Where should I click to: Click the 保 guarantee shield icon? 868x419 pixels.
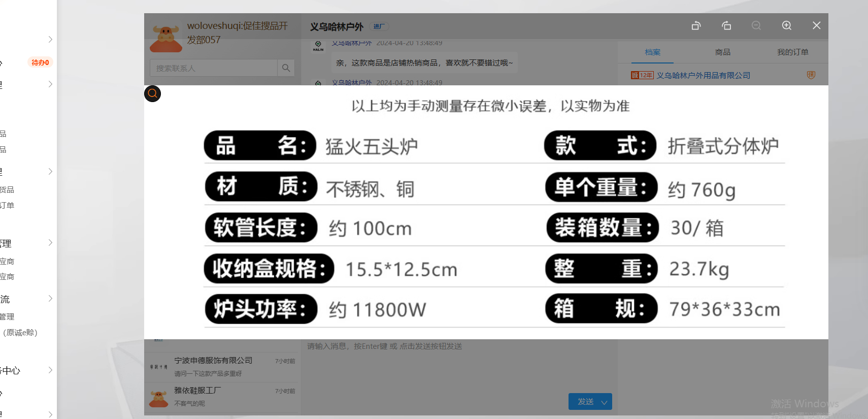point(811,75)
